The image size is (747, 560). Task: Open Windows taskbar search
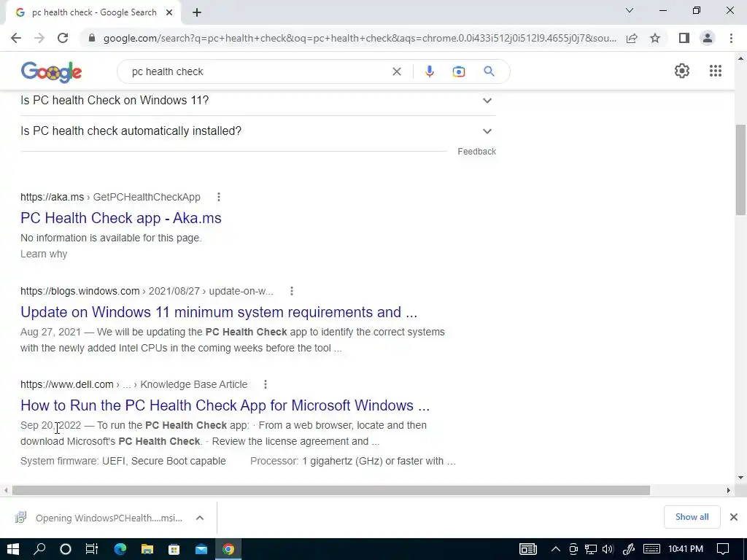pos(39,549)
